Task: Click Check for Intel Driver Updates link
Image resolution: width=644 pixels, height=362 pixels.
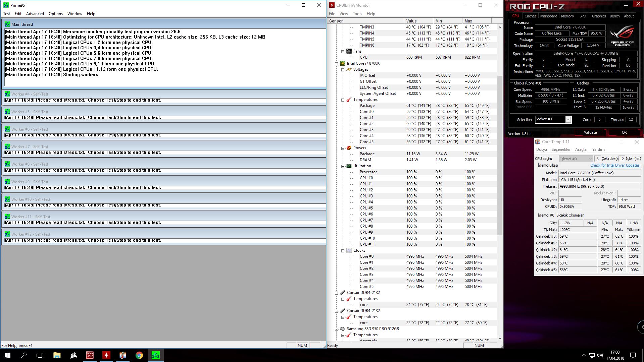Action: pyautogui.click(x=615, y=165)
